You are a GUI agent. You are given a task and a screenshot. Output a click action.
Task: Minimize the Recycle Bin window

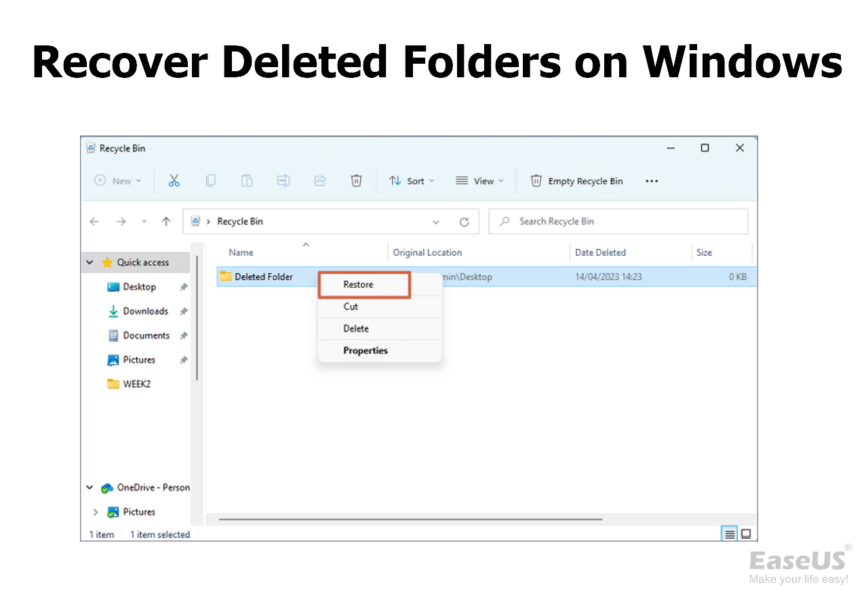point(671,148)
